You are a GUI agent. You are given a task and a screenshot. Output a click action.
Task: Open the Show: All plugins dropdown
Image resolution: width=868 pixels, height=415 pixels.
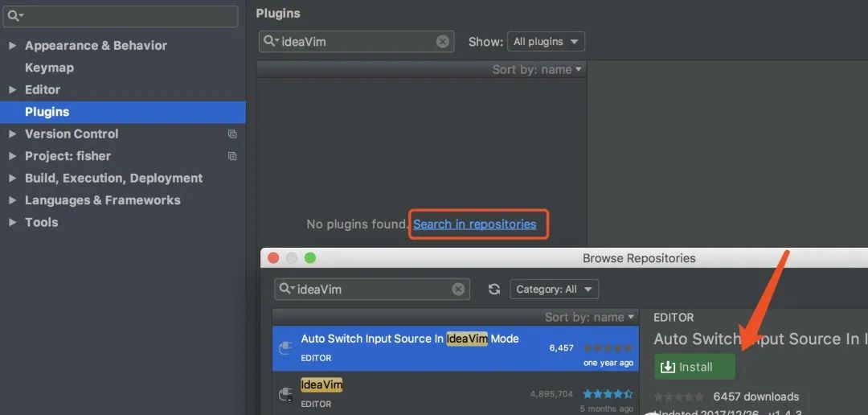[x=546, y=42]
